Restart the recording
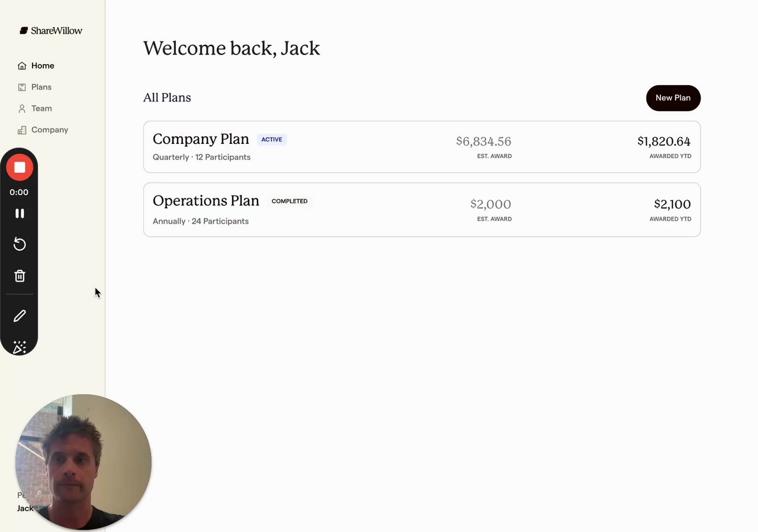The width and height of the screenshot is (758, 532). (x=20, y=244)
